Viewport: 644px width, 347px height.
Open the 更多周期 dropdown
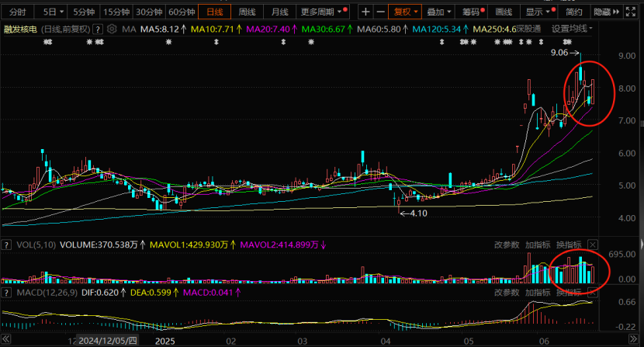pyautogui.click(x=319, y=12)
